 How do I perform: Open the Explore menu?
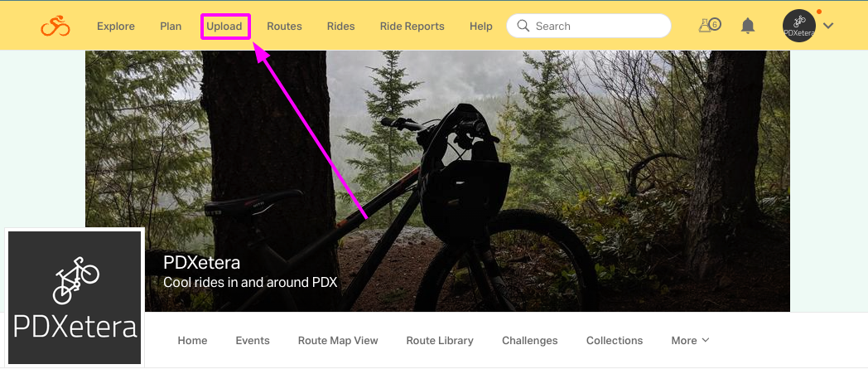(116, 26)
